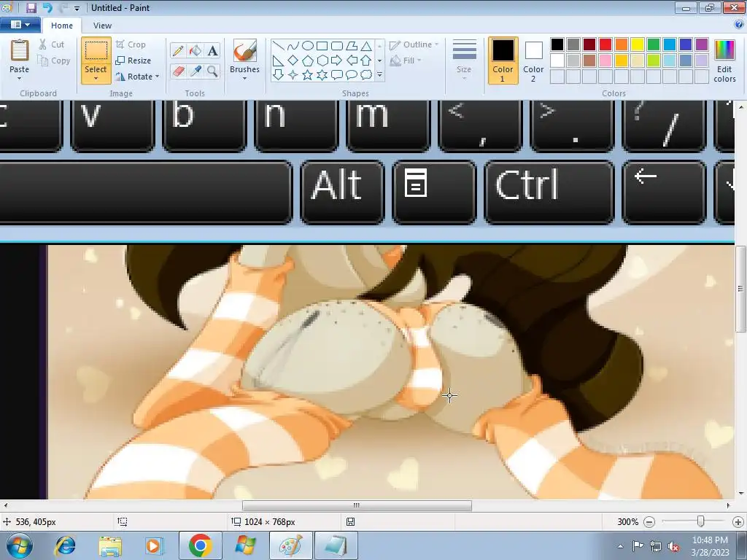The height and width of the screenshot is (560, 747).
Task: Choose the Curve shape
Action: coord(293,46)
